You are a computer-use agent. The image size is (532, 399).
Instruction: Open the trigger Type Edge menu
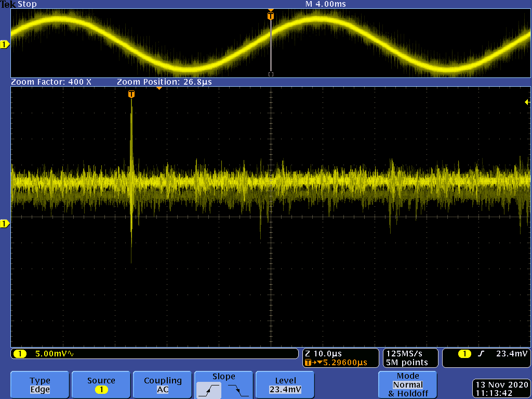(x=40, y=385)
